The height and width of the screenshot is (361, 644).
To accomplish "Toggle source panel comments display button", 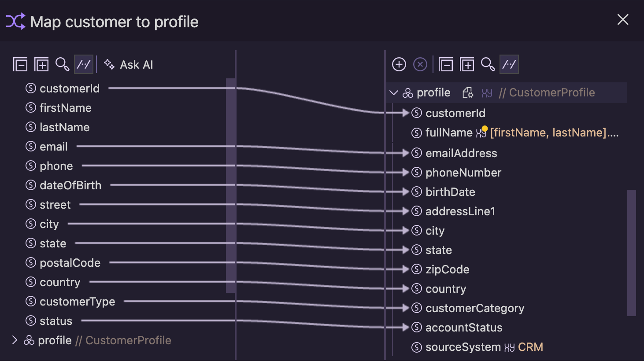I will [84, 64].
